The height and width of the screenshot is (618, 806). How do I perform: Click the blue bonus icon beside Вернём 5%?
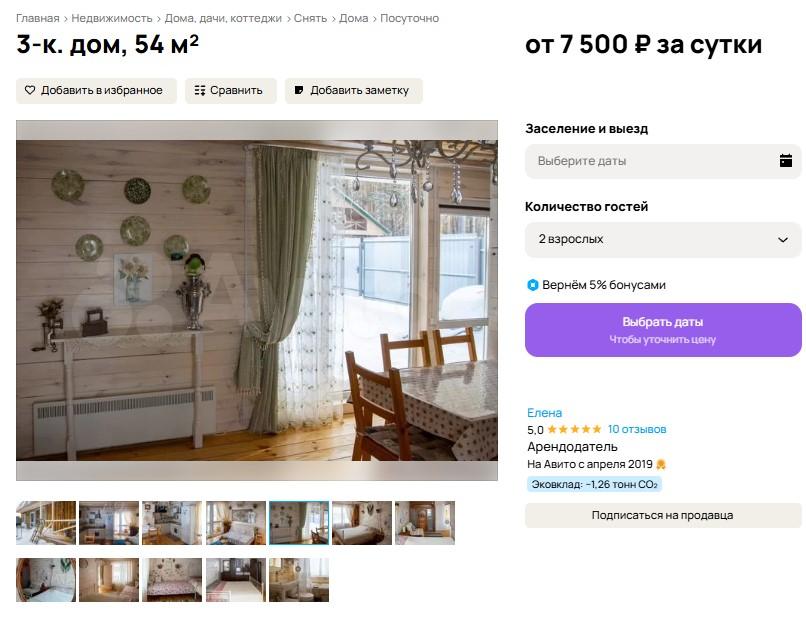533,285
